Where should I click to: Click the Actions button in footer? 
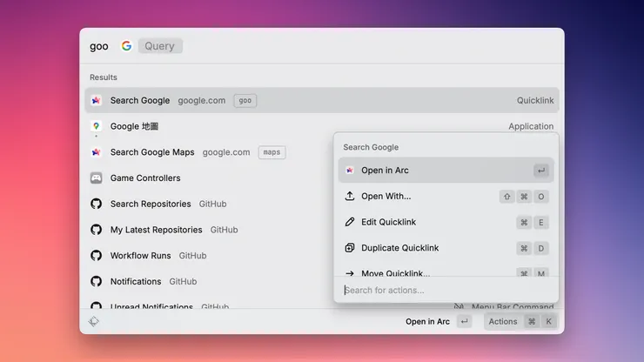520,321
